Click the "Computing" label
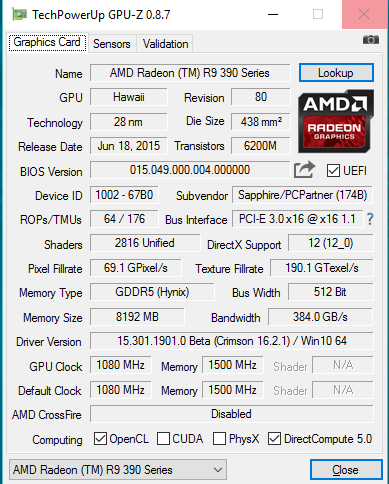This screenshot has width=389, height=484. [x=57, y=440]
